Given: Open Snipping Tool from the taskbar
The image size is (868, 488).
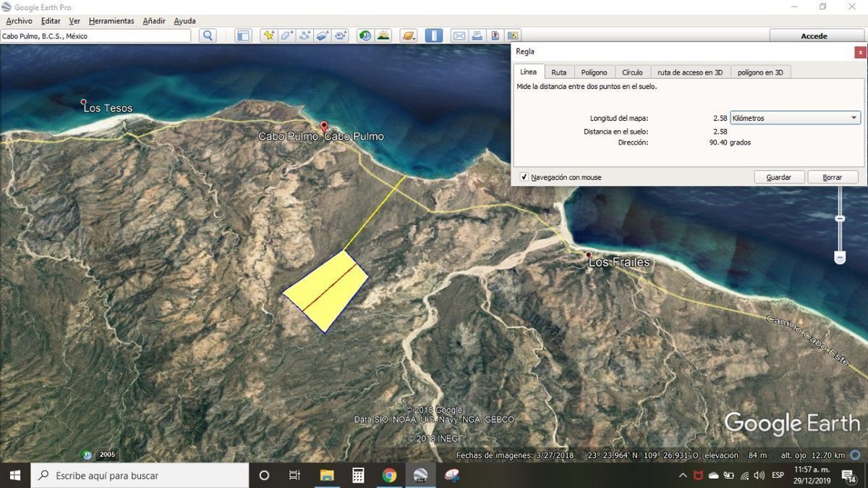Looking at the screenshot, I should [452, 475].
